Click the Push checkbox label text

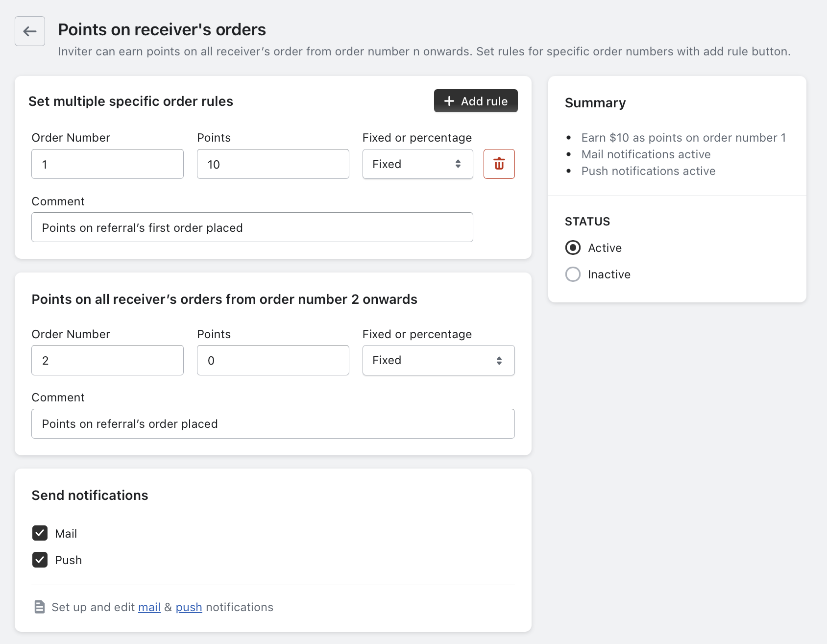[69, 560]
